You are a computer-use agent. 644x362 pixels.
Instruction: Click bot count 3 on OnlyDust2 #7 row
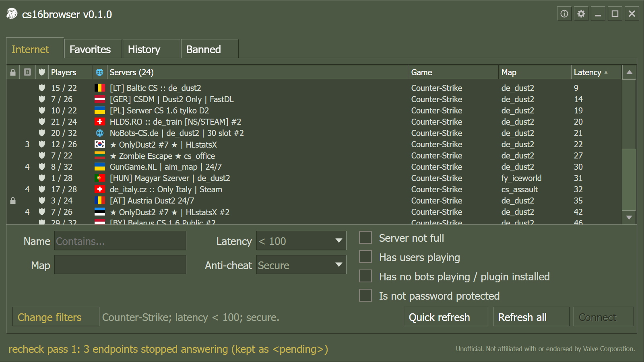(x=27, y=144)
